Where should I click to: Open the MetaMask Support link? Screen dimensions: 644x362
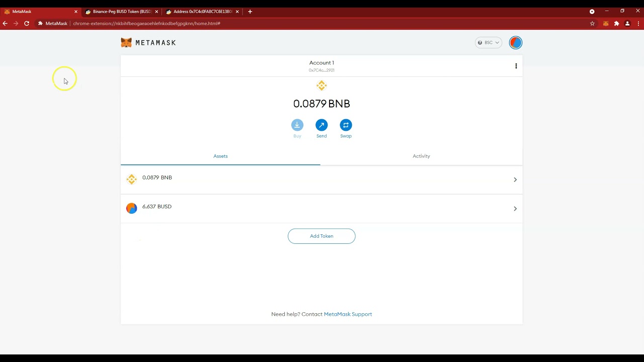tap(348, 314)
